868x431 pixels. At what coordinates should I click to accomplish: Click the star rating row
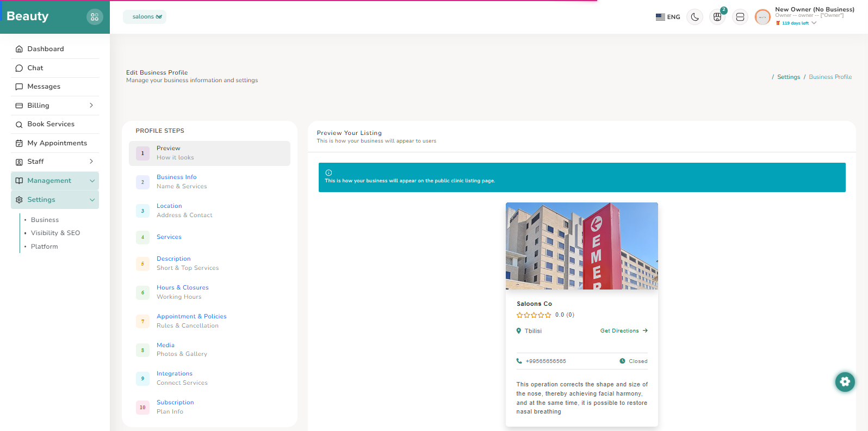(x=534, y=315)
